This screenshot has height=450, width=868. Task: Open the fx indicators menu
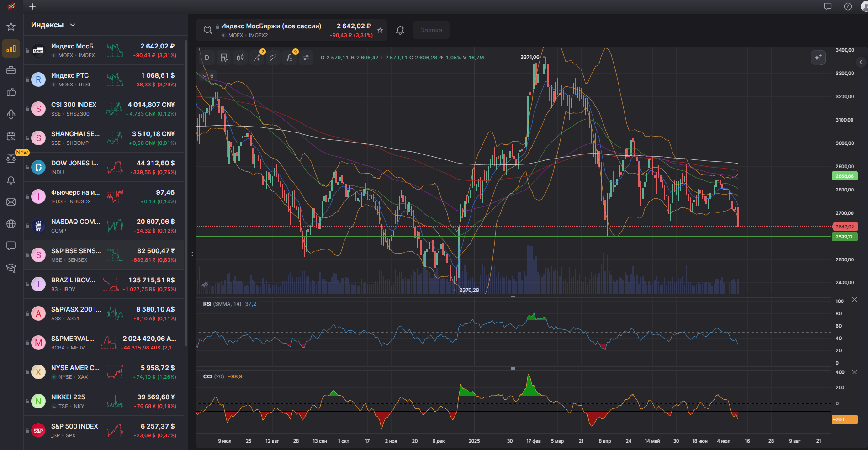290,58
